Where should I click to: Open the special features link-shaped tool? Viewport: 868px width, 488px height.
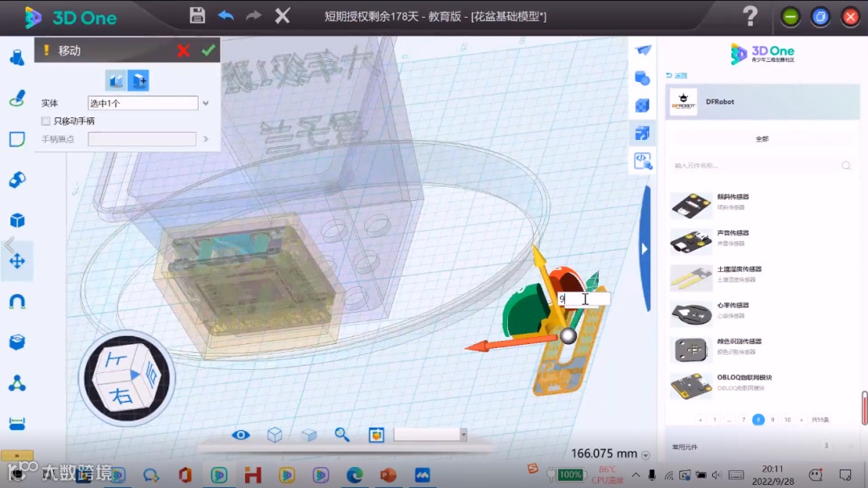click(17, 179)
